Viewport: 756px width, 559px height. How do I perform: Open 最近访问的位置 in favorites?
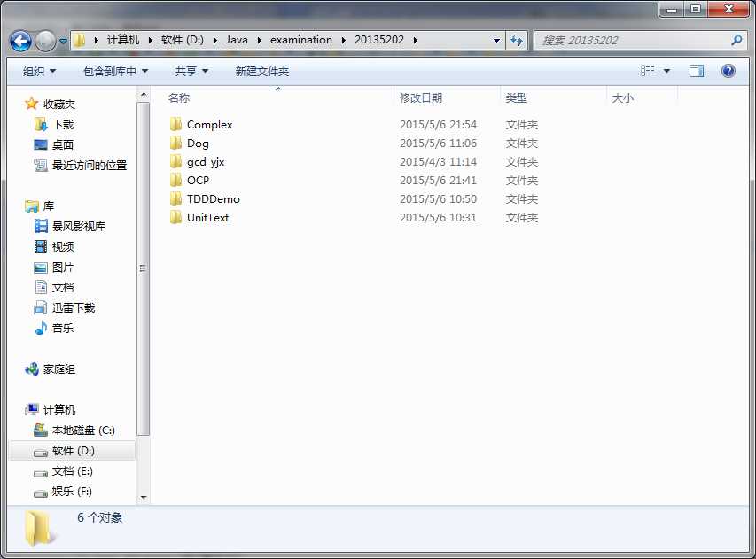point(90,166)
